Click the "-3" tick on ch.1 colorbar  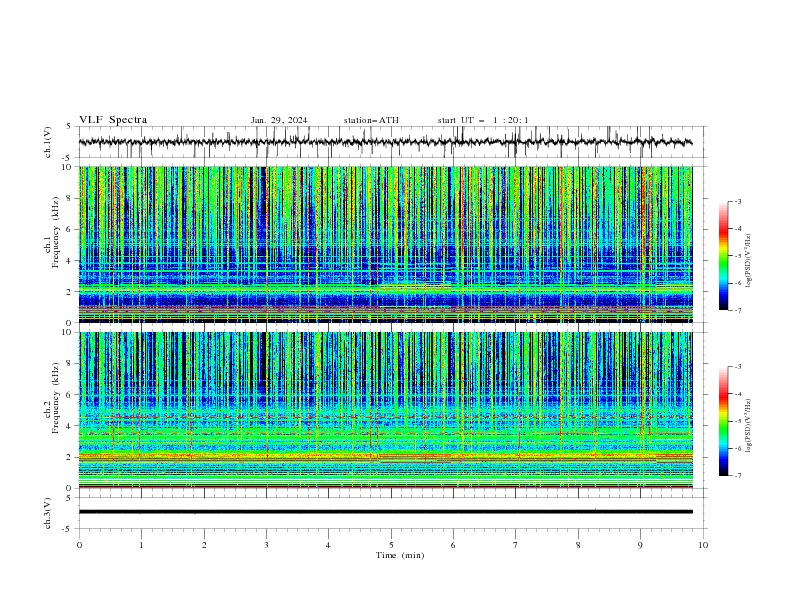point(738,201)
